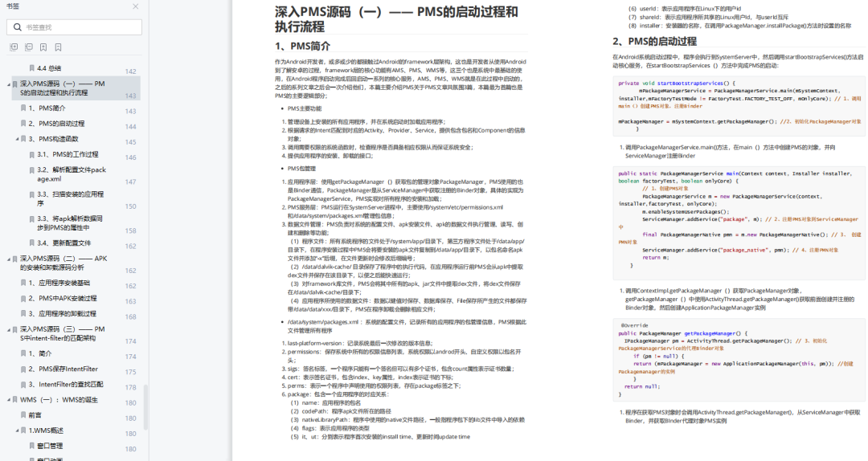Image resolution: width=868 pixels, height=461 pixels.
Task: Open bookmark 2、PMS保存IntentFilter
Action: click(x=63, y=369)
